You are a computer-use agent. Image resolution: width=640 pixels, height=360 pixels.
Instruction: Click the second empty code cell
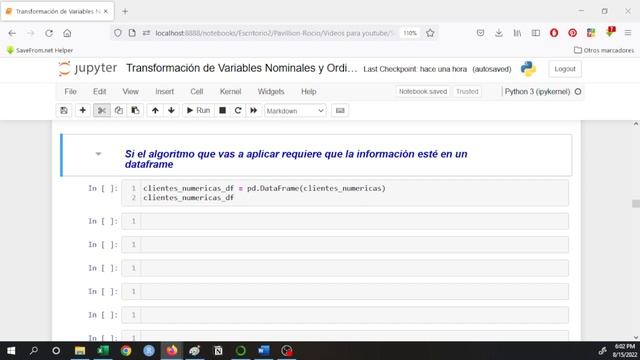coord(345,244)
